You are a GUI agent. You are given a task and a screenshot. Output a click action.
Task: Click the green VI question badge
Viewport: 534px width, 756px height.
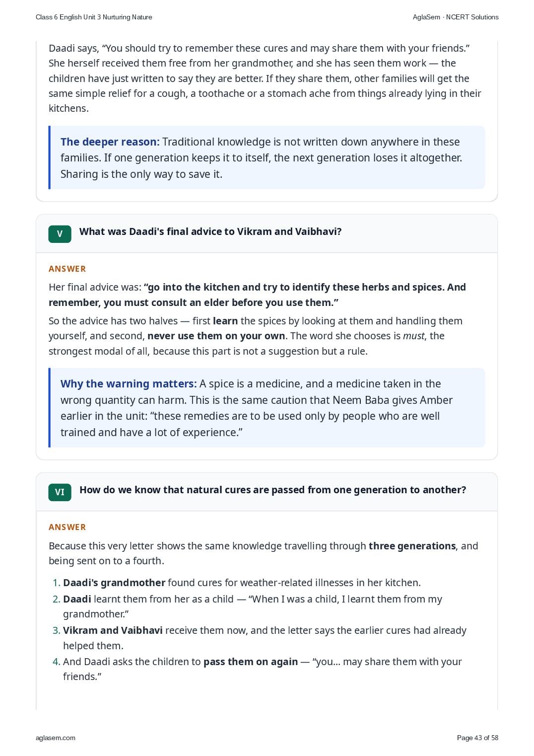60,492
